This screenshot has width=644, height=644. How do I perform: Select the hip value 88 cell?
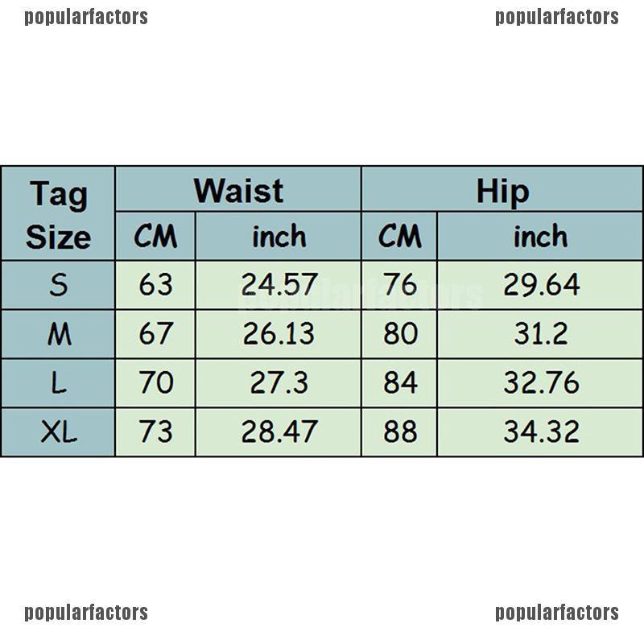(x=399, y=432)
